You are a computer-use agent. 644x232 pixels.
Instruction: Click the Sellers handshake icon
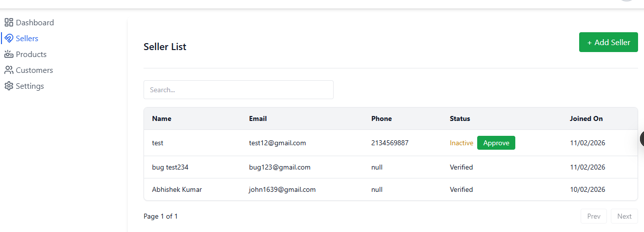coord(8,38)
